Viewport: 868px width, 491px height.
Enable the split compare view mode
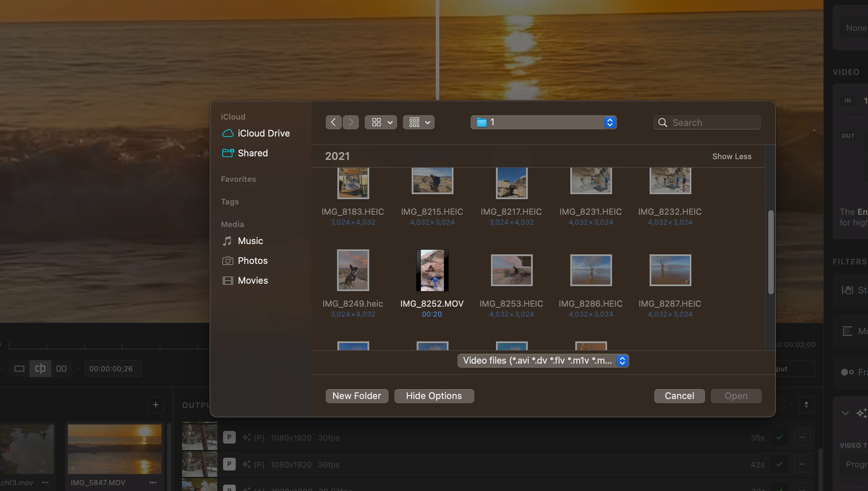(x=40, y=369)
